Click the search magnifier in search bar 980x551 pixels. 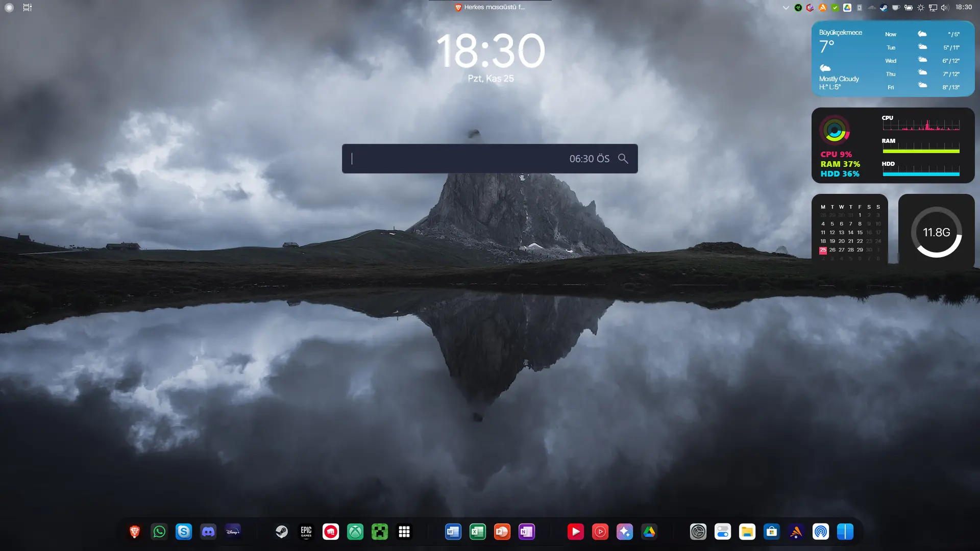click(623, 159)
